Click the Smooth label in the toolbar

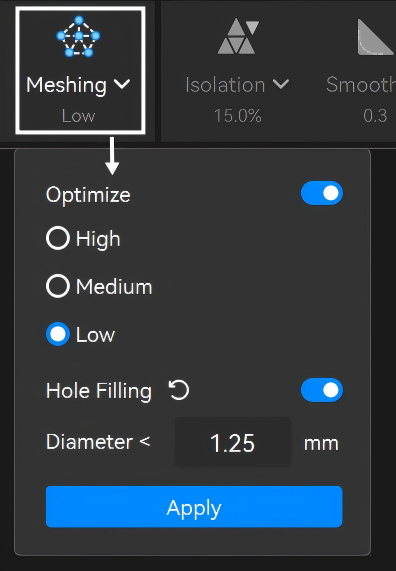pyautogui.click(x=361, y=85)
